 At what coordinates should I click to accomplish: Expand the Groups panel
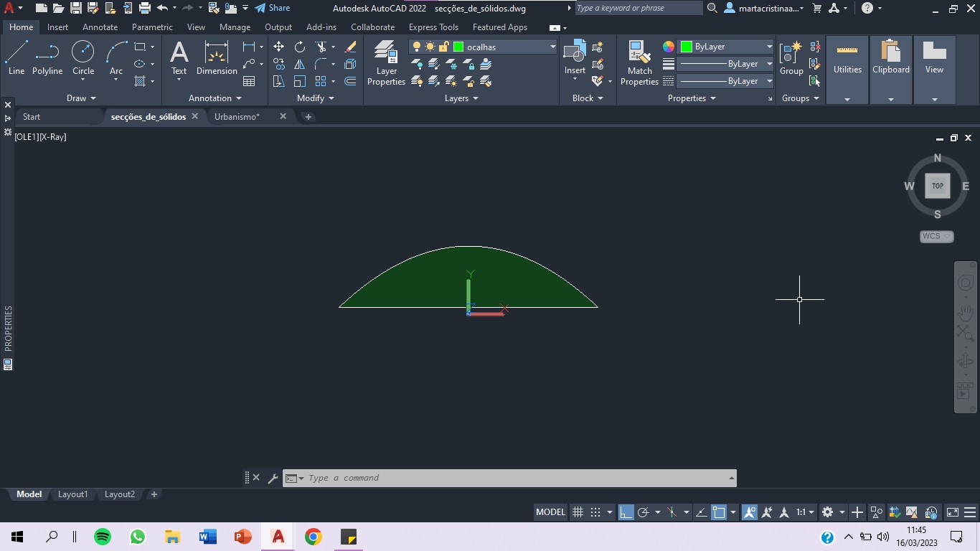point(800,98)
